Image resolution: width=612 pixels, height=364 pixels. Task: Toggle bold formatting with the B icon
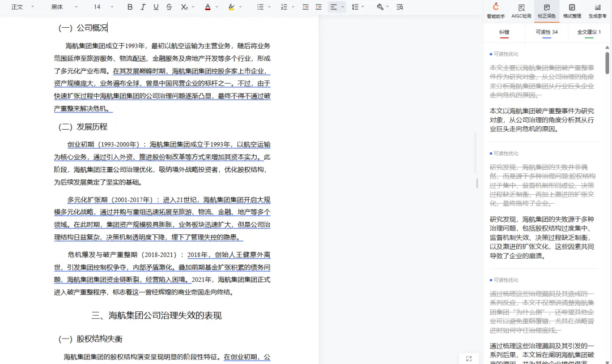coord(130,7)
